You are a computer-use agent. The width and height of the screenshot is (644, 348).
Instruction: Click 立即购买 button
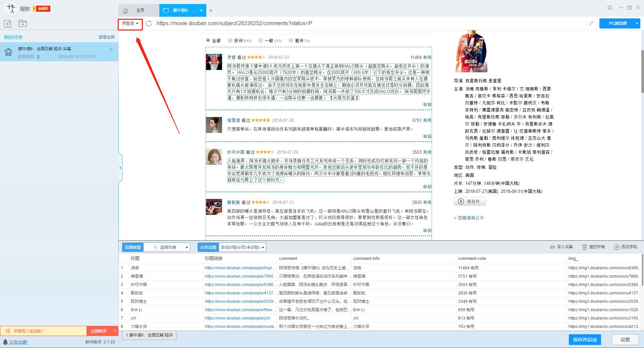coord(99,331)
